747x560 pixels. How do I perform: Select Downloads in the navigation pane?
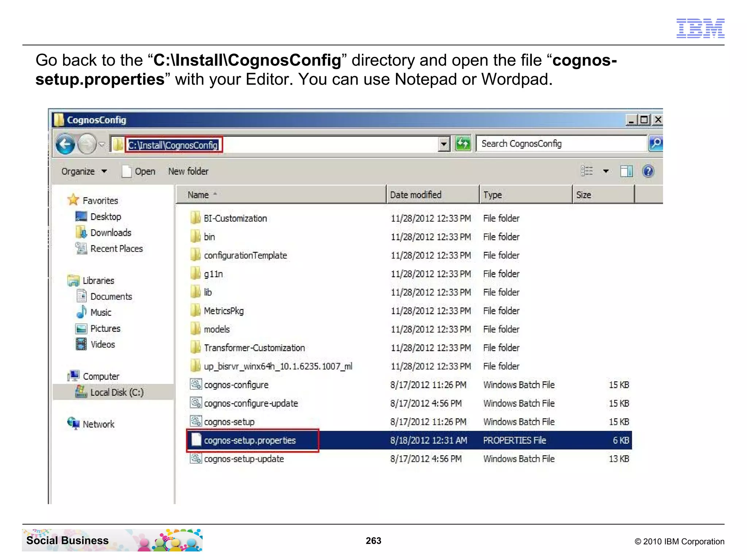tap(111, 233)
